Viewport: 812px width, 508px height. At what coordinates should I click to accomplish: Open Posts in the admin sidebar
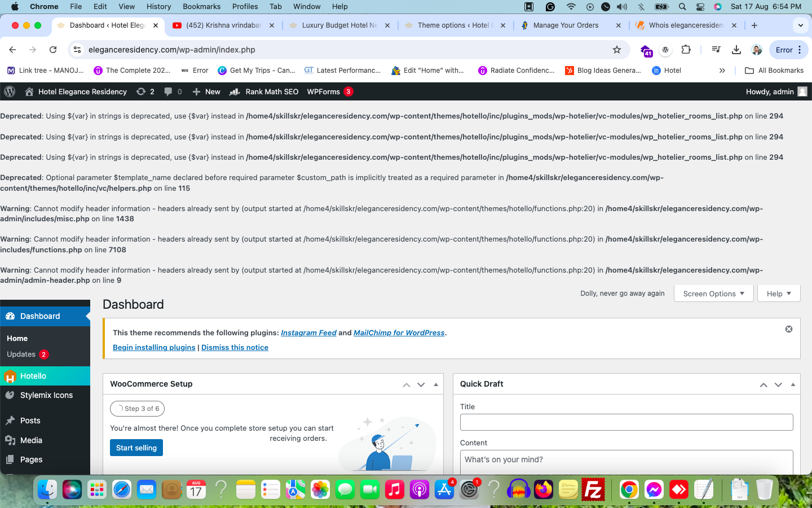pos(45,421)
